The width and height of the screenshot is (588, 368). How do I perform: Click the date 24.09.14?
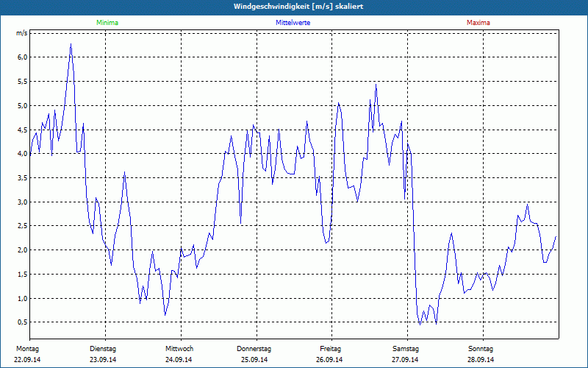pos(179,360)
